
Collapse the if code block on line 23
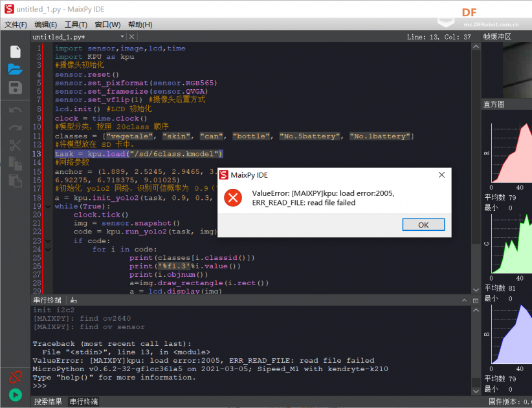[x=48, y=241]
